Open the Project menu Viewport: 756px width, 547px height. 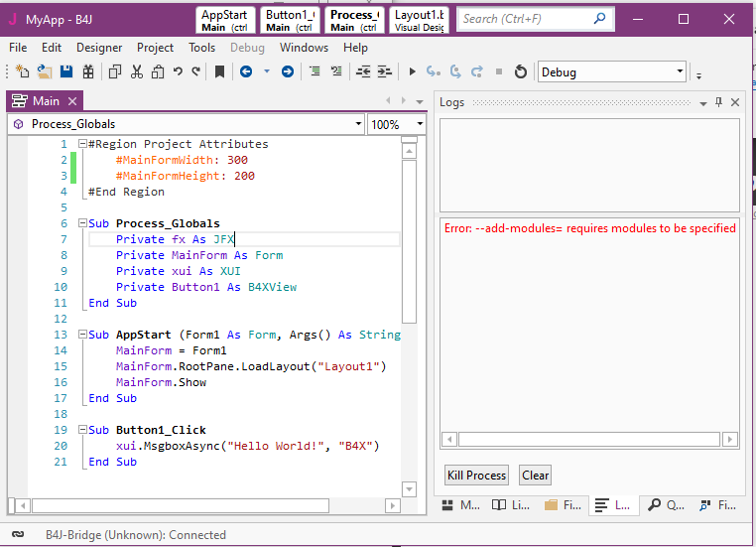155,48
